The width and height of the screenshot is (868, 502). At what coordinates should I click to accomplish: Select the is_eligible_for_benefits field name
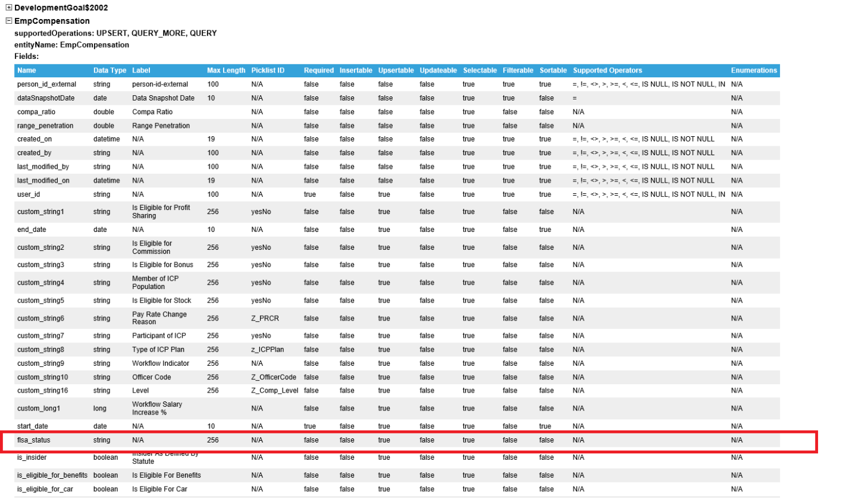tap(52, 475)
